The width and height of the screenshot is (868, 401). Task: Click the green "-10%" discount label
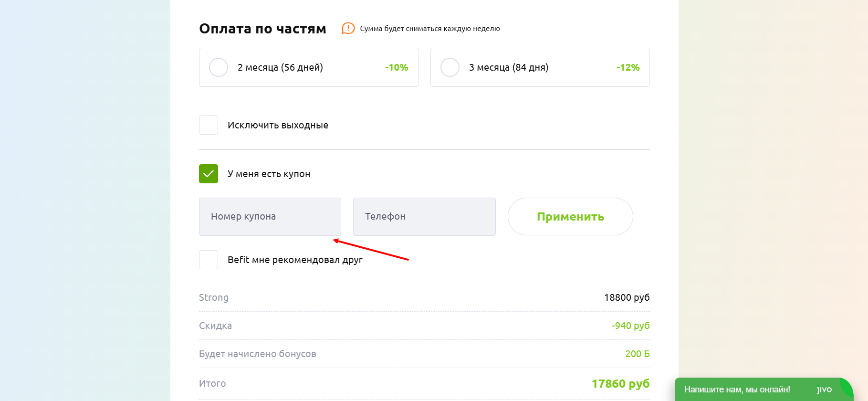point(396,67)
